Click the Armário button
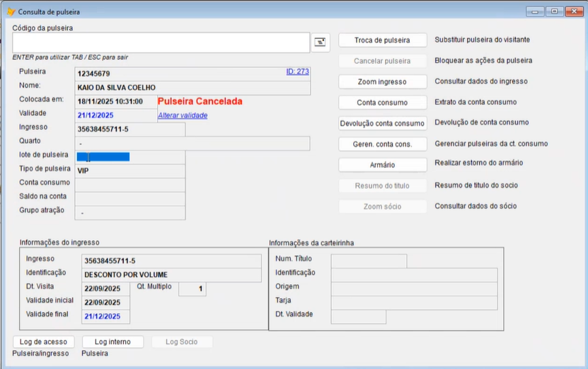The image size is (588, 369). point(382,164)
